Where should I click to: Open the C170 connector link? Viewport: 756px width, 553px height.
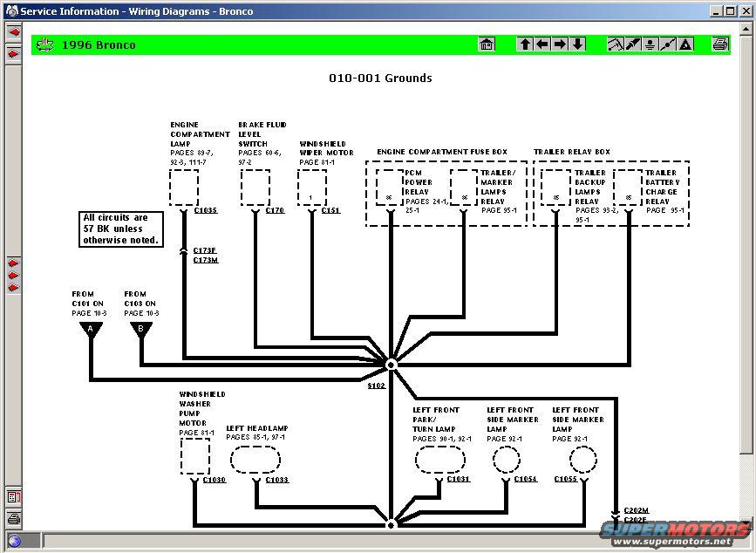coord(275,210)
